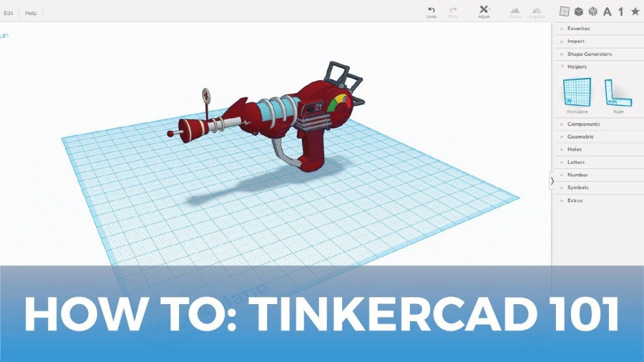The width and height of the screenshot is (644, 362).
Task: Click the Group shapes icon
Action: (515, 11)
